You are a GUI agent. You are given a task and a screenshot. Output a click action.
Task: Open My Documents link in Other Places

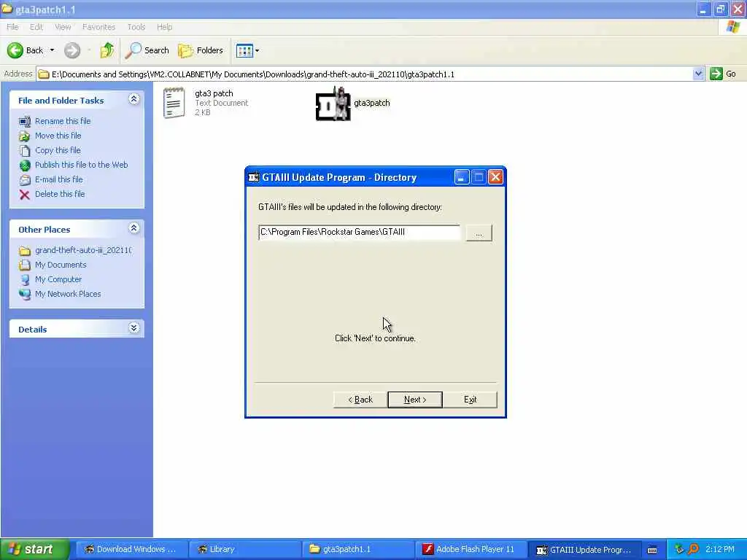(x=61, y=265)
